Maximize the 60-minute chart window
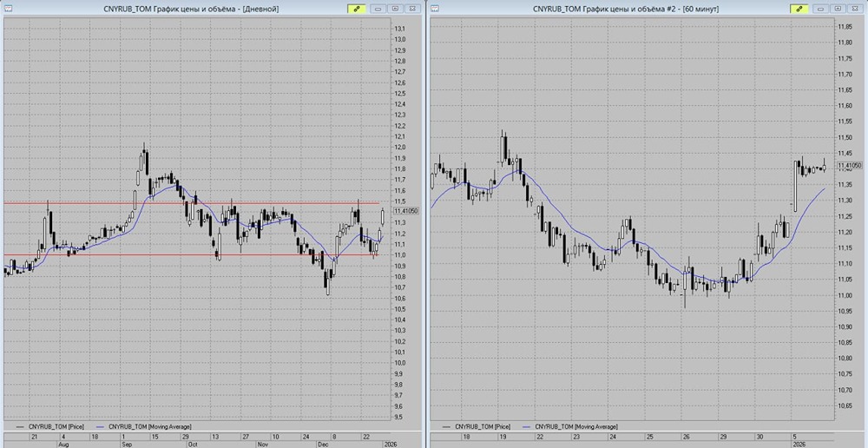The image size is (868, 448). tap(838, 9)
